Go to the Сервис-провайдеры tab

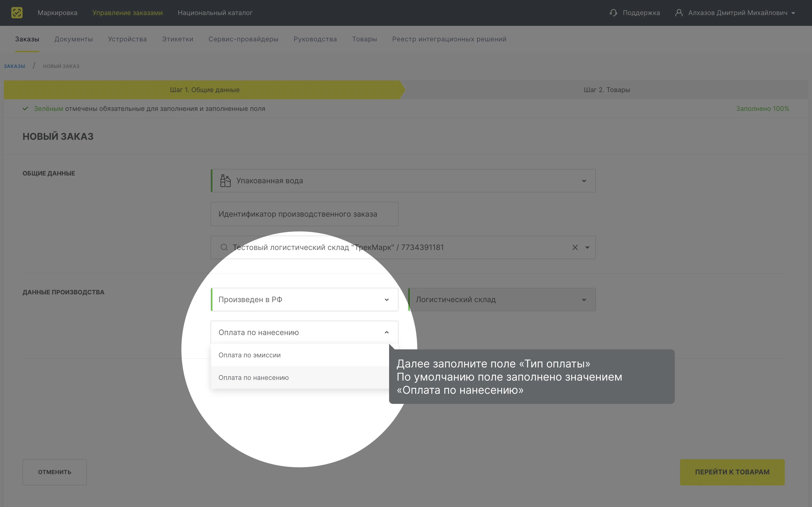pyautogui.click(x=243, y=39)
